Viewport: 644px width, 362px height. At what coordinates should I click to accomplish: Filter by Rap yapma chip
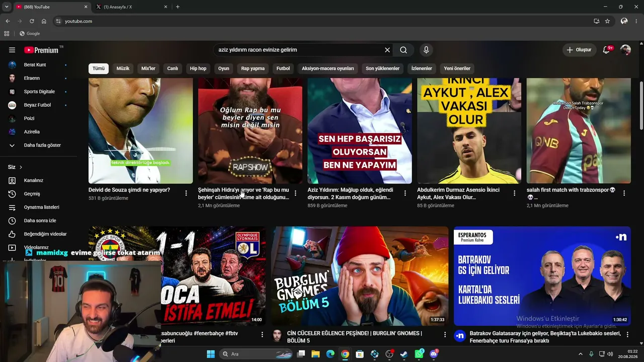(253, 68)
